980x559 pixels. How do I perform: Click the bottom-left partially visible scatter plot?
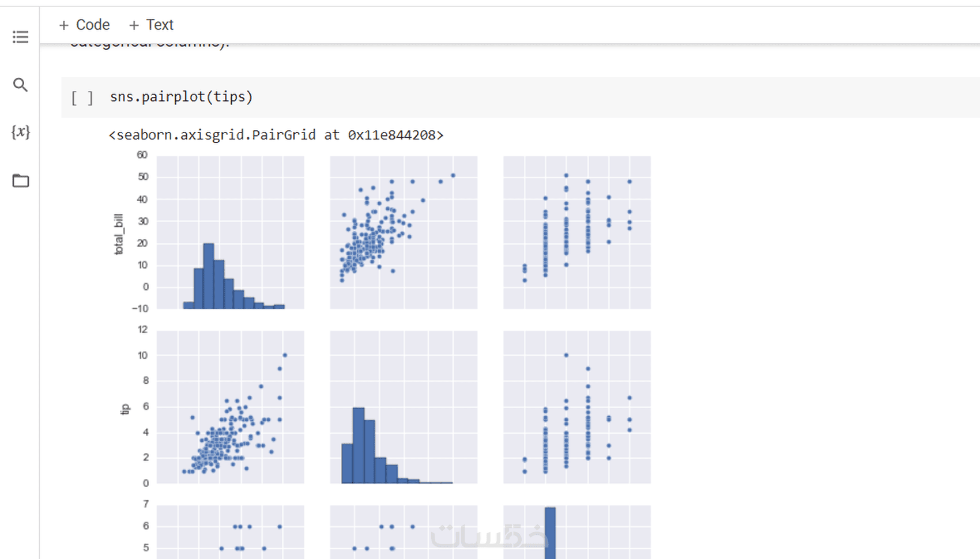pos(230,532)
